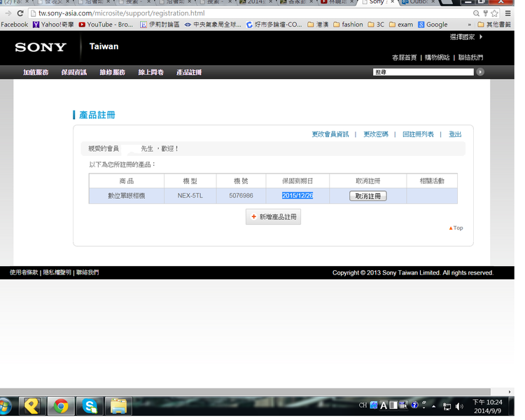Viewport: 525px width, 420px height.
Task: Expand the 3C bookmarks folder
Action: 376,24
